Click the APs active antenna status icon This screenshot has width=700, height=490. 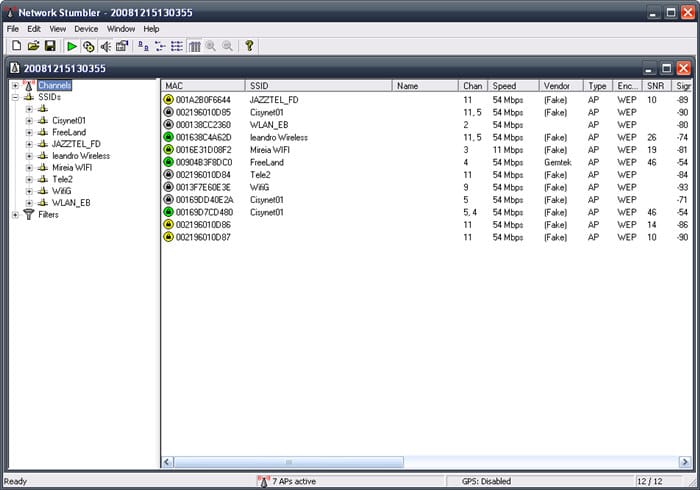264,481
